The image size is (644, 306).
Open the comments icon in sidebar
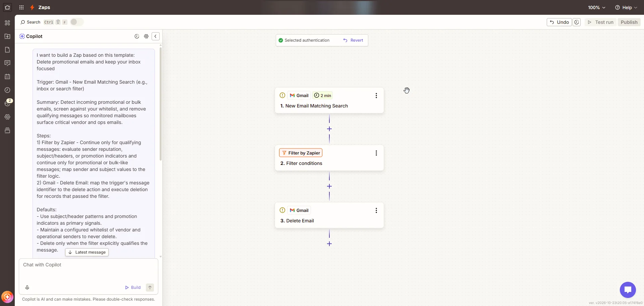pyautogui.click(x=7, y=63)
